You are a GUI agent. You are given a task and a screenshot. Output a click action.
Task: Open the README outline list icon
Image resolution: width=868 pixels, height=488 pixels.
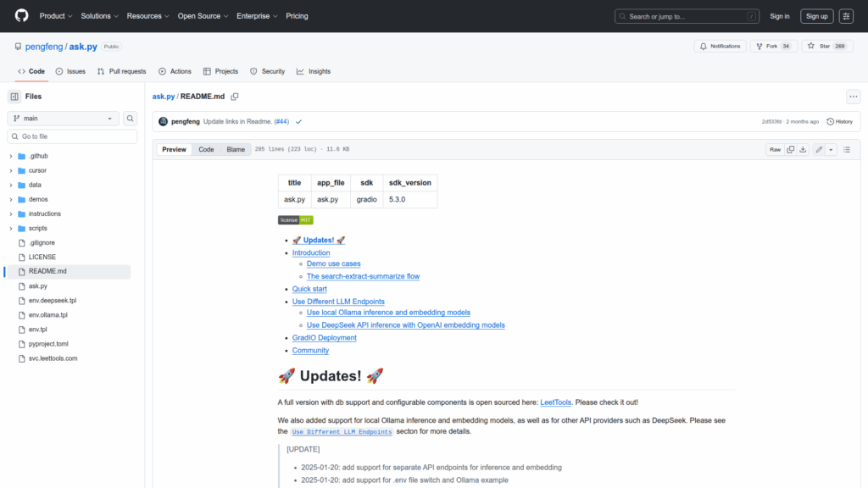pyautogui.click(x=847, y=149)
